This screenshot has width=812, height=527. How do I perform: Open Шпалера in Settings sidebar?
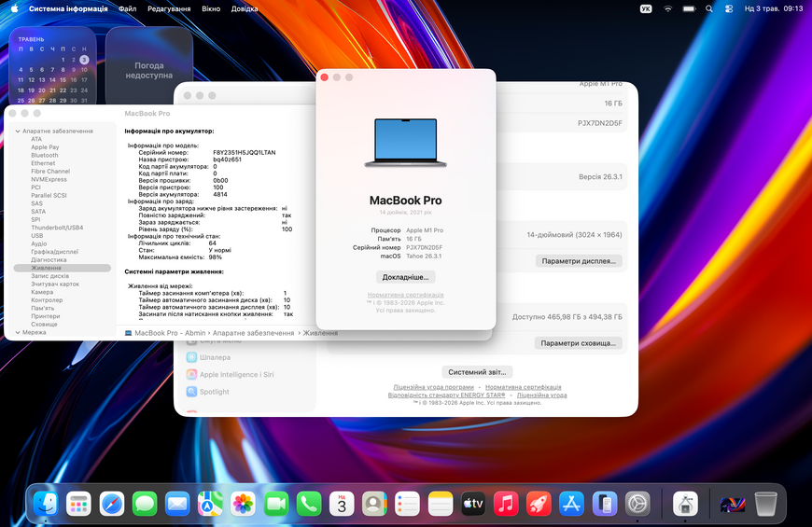pos(209,357)
